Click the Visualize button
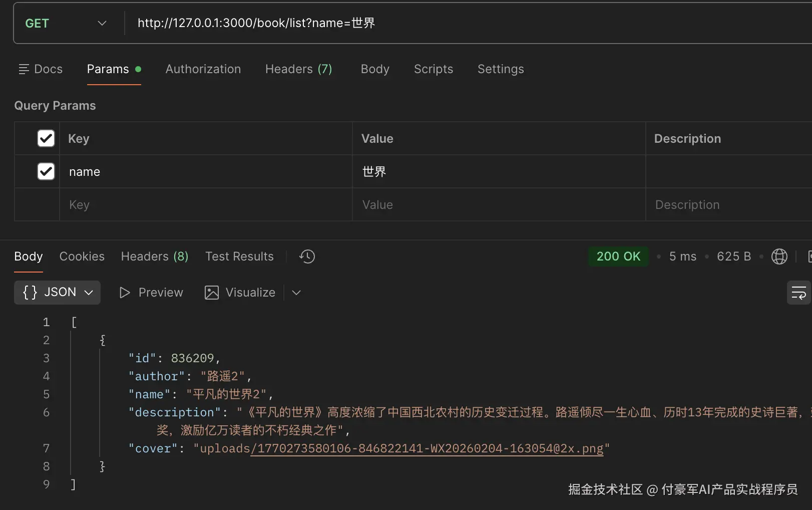 coord(240,293)
